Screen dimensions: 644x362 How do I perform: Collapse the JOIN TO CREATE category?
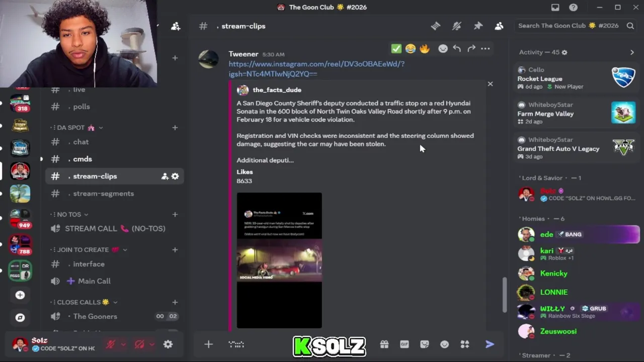(89, 250)
